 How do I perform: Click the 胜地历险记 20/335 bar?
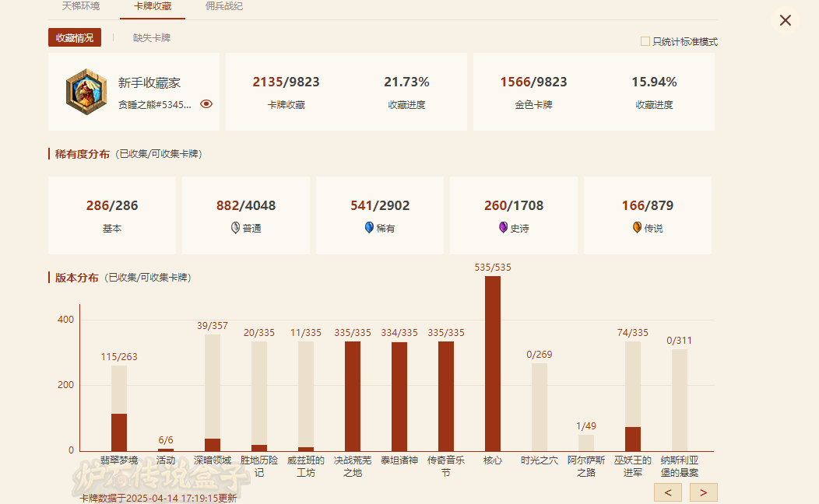[x=259, y=397]
